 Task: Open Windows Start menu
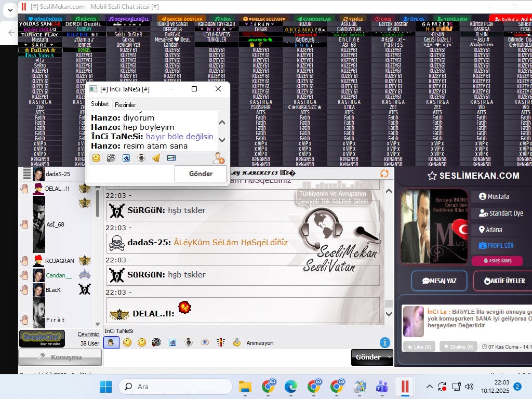pyautogui.click(x=105, y=387)
